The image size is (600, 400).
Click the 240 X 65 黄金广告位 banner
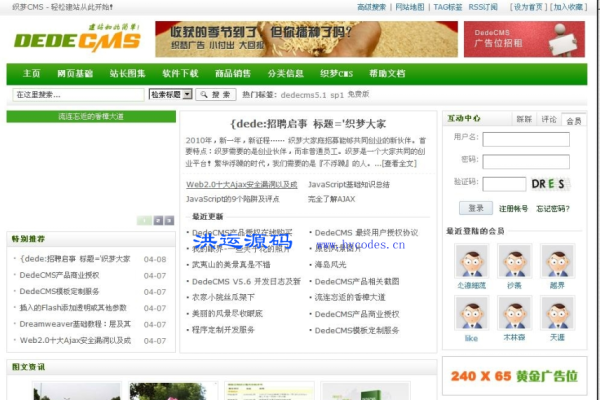pyautogui.click(x=514, y=376)
